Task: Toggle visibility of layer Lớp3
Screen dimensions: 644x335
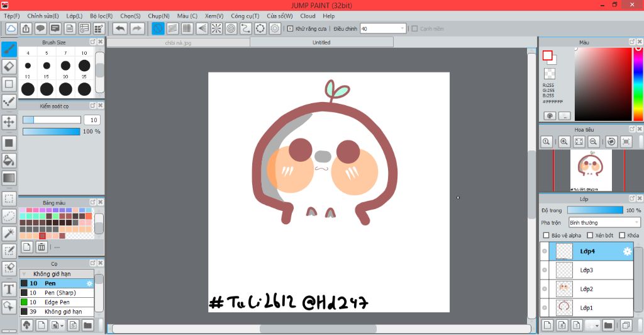Action: pyautogui.click(x=545, y=270)
